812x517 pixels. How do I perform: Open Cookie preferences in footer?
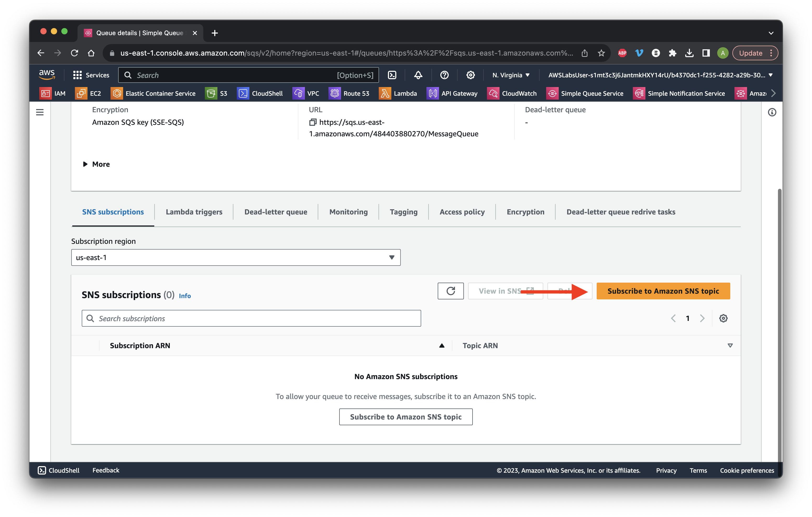click(747, 470)
